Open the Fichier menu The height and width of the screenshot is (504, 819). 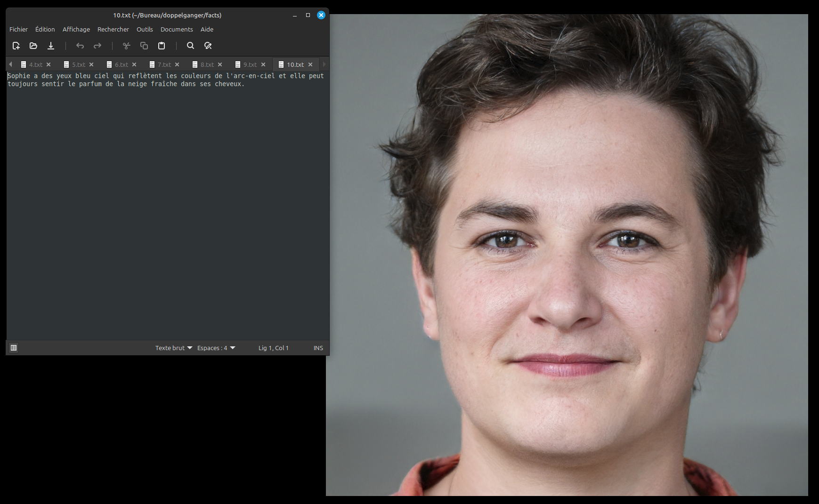pos(18,29)
